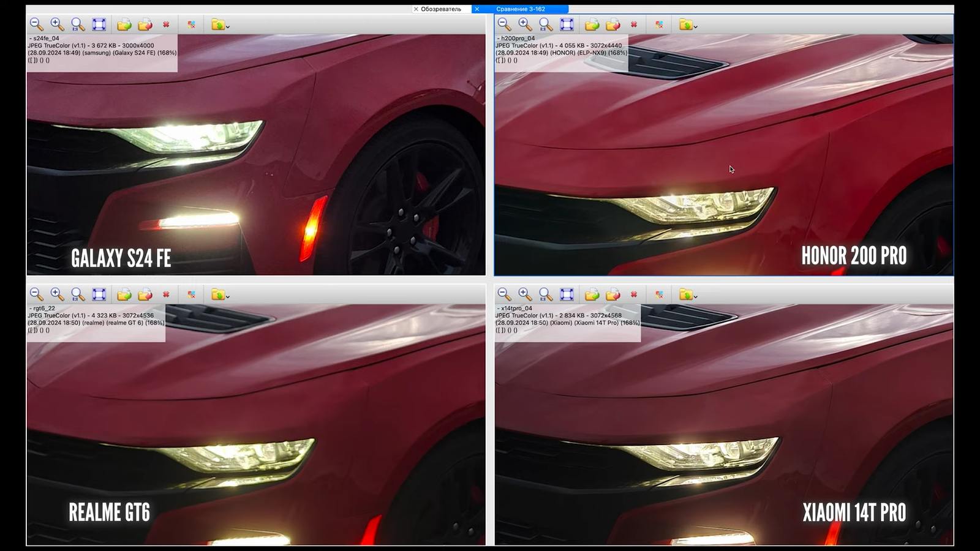The image size is (980, 551).
Task: Copy rgt6_22 to folder (green arrow icon)
Action: 124,294
